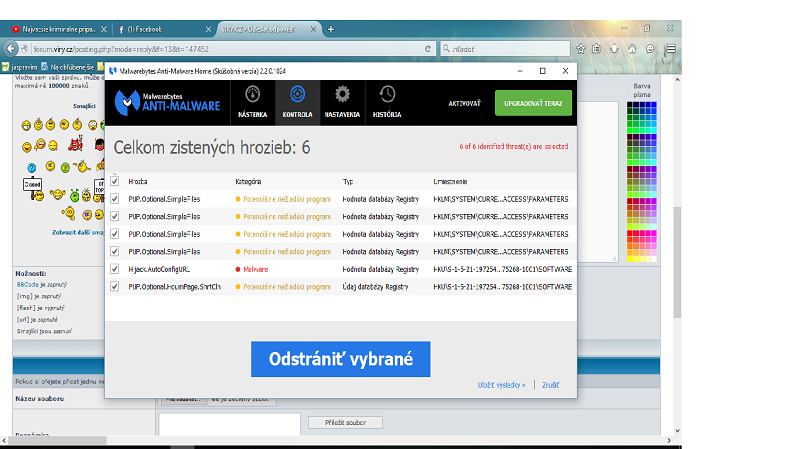Click the browser back arrow button
Image resolution: width=800 pixels, height=449 pixels.
pos(11,49)
